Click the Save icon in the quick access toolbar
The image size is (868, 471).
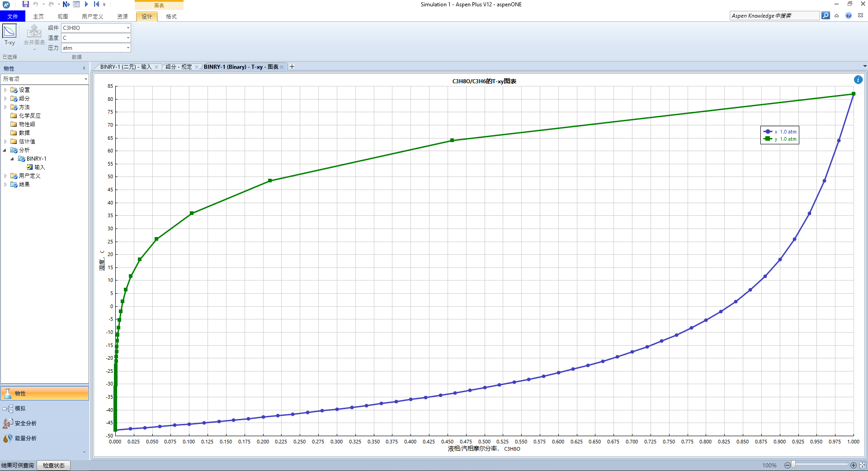tap(26, 4)
